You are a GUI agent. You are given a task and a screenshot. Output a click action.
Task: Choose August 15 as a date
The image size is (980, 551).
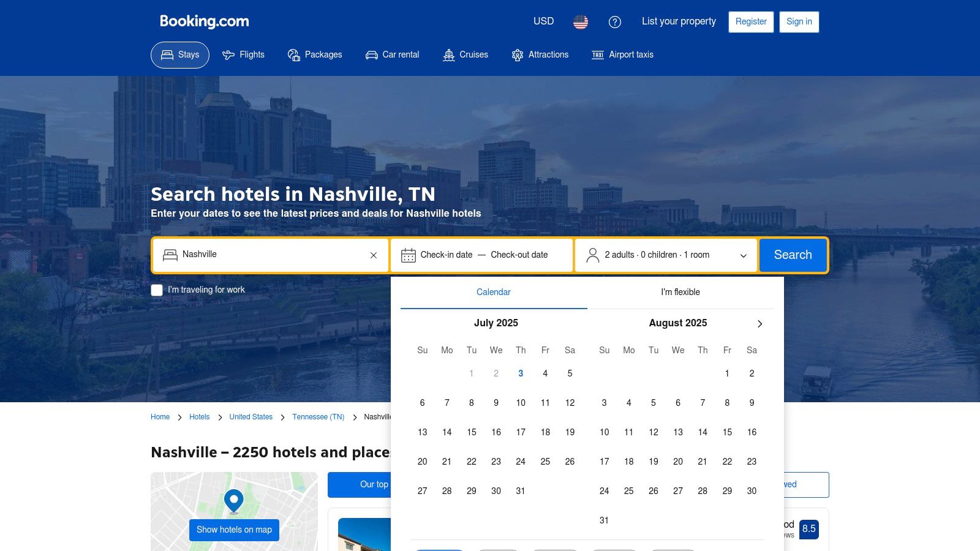click(x=727, y=432)
